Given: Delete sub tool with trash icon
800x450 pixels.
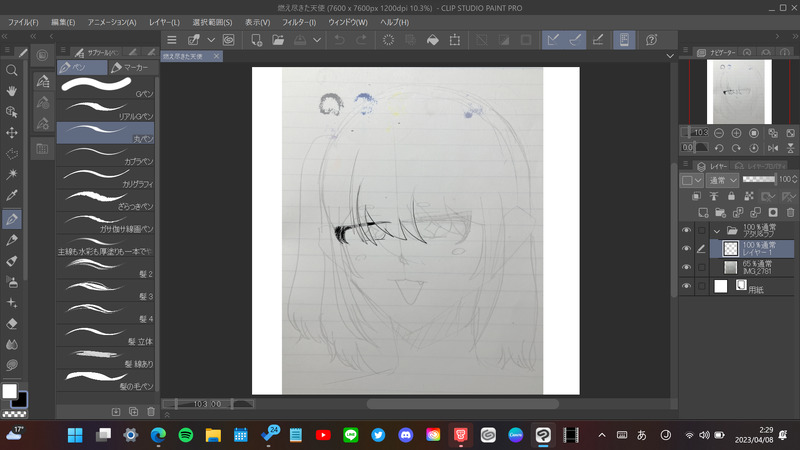Looking at the screenshot, I should coord(151,411).
